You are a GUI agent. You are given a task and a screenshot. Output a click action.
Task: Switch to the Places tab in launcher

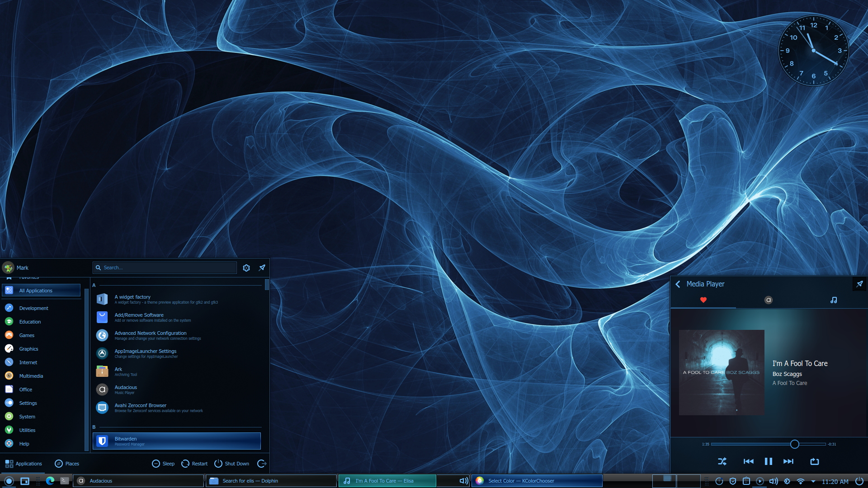pos(67,464)
